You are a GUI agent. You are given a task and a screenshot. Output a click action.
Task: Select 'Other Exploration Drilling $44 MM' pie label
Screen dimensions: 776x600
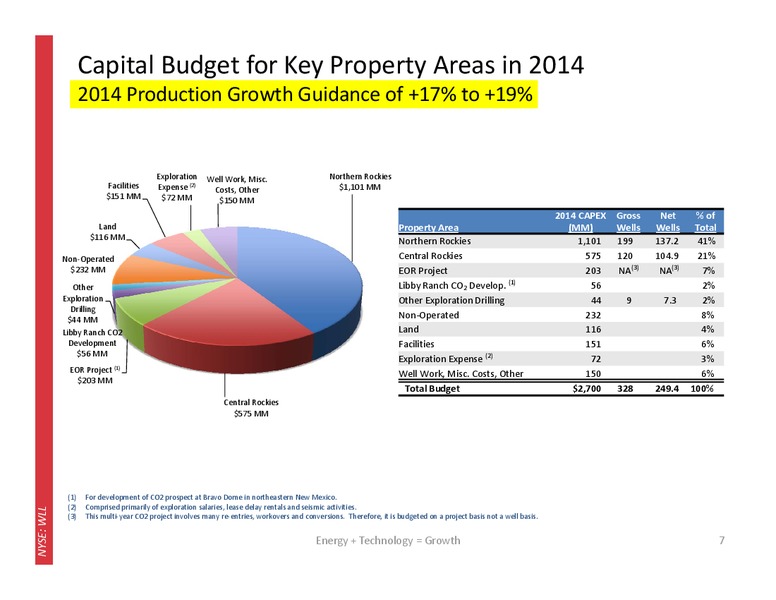click(83, 303)
